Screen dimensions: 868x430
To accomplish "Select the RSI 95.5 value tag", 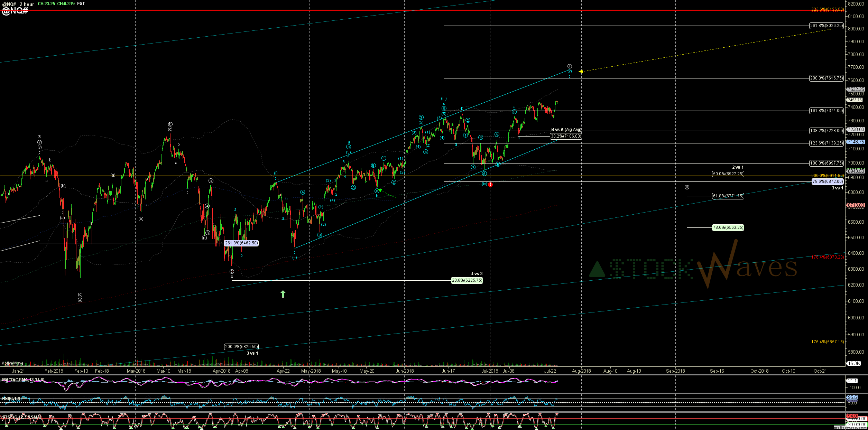I will pyautogui.click(x=851, y=398).
